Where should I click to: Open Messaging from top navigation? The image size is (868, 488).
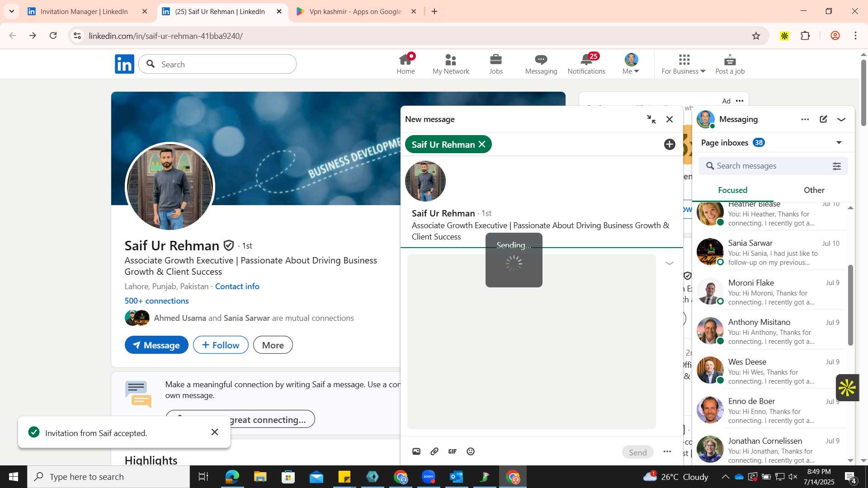click(x=541, y=64)
